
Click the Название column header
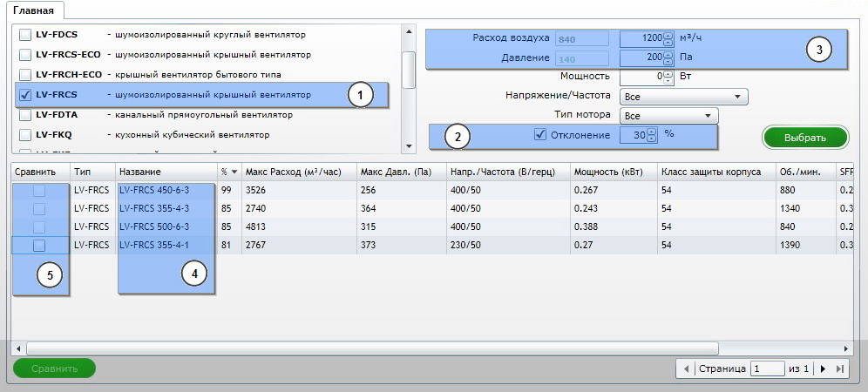click(139, 172)
